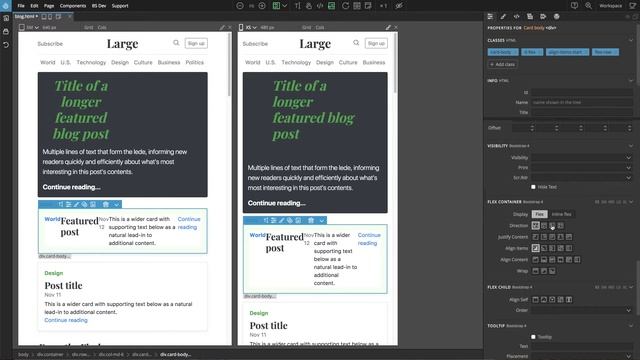Open the Workspace button
This screenshot has width=640, height=360.
click(611, 6)
